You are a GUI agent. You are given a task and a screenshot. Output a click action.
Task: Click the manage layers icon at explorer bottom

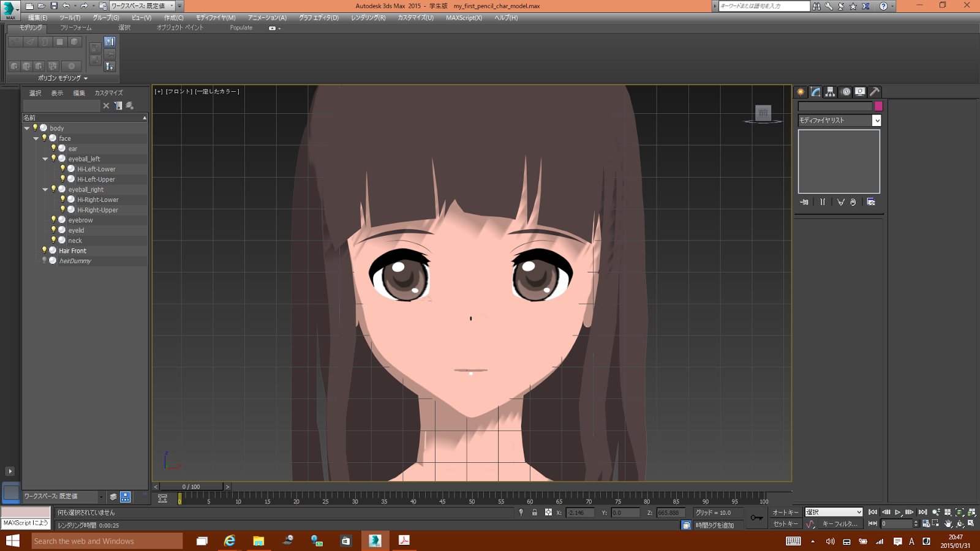(113, 497)
